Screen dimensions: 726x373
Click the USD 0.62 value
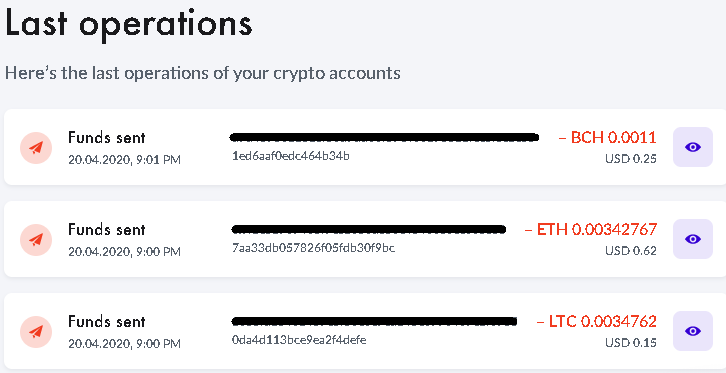tap(631, 251)
